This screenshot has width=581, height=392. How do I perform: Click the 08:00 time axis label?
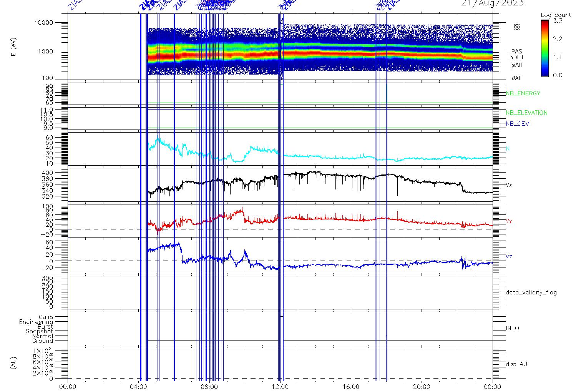point(210,387)
